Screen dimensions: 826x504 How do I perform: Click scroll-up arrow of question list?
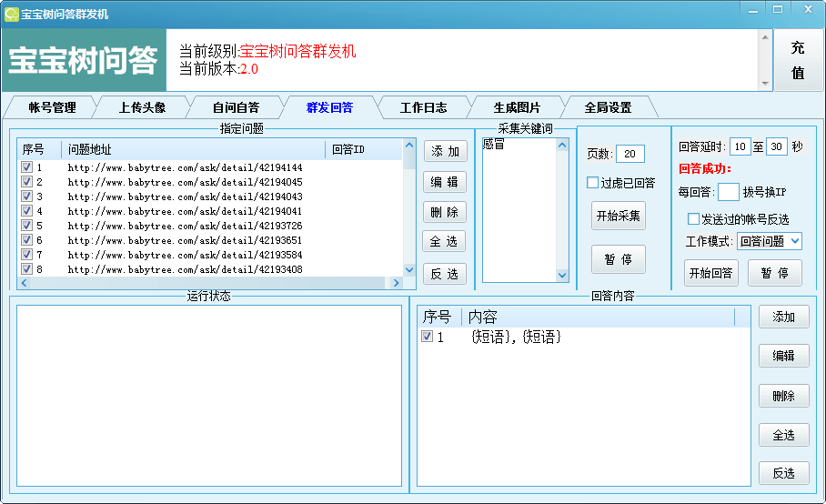[409, 145]
